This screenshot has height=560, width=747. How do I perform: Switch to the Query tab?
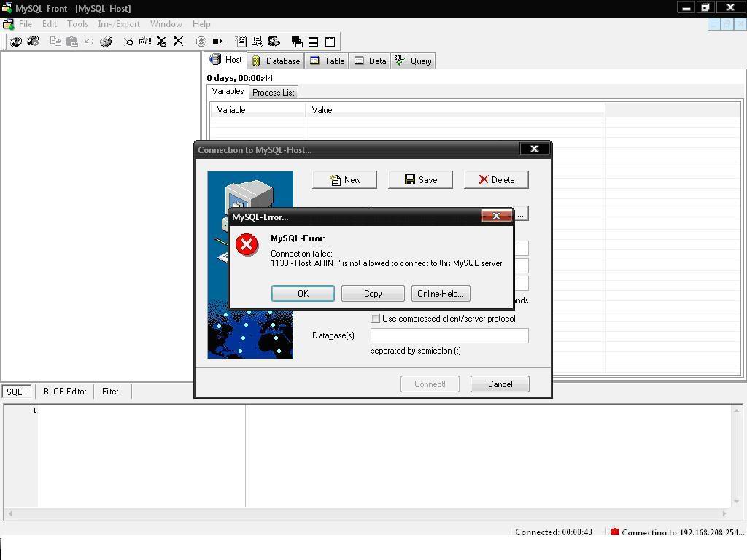[413, 61]
